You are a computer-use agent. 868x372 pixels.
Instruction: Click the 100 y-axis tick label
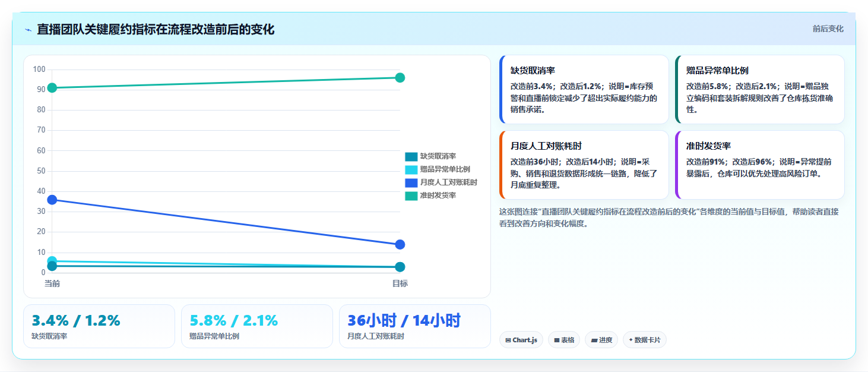point(39,70)
